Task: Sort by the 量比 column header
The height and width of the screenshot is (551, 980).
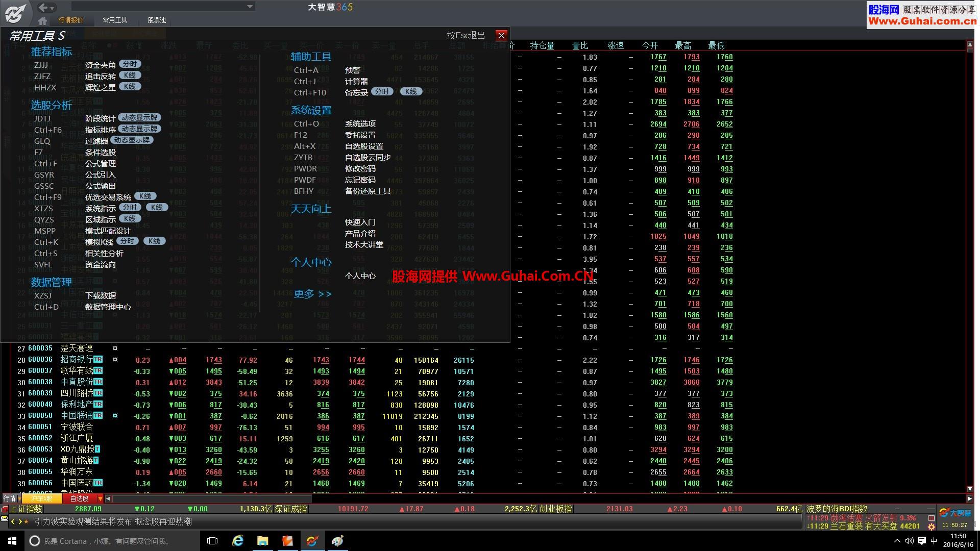Action: pos(580,46)
